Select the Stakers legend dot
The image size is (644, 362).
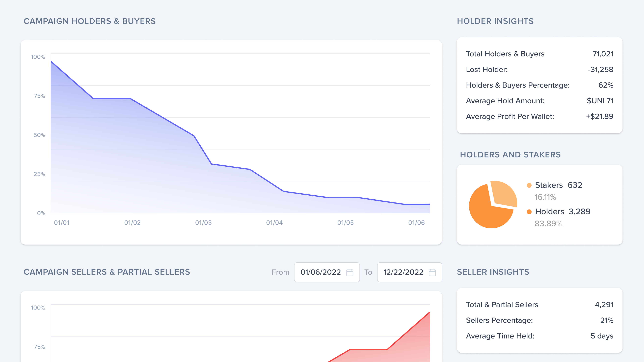pyautogui.click(x=529, y=185)
